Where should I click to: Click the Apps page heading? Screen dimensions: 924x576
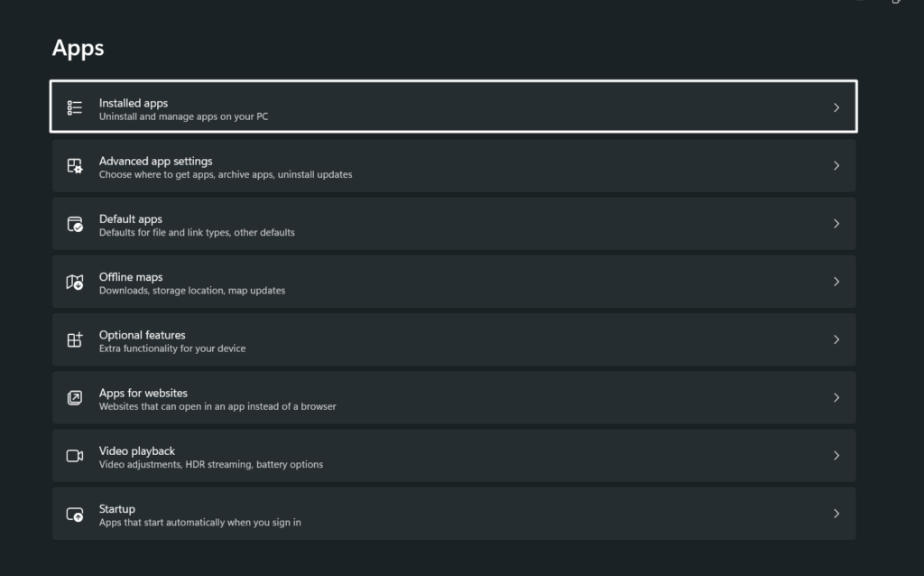click(79, 48)
